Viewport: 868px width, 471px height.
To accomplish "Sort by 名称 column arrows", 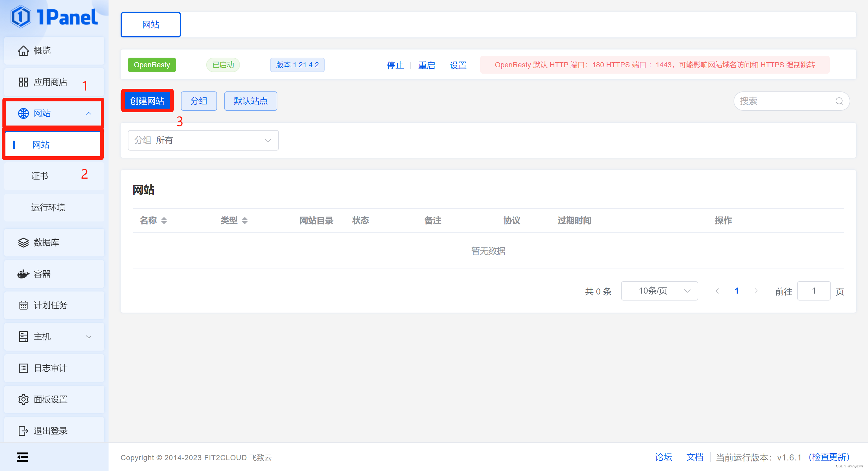I will click(x=164, y=221).
